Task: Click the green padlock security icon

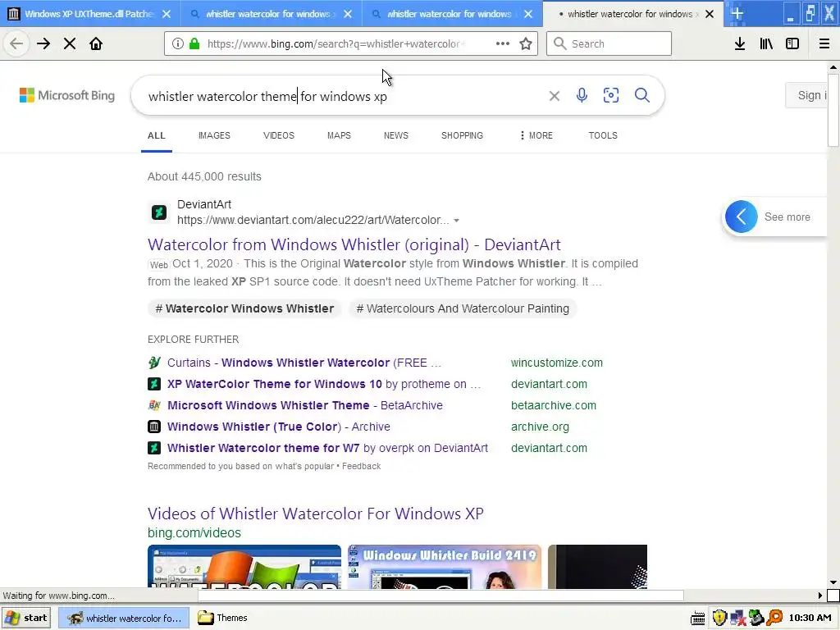Action: click(194, 43)
